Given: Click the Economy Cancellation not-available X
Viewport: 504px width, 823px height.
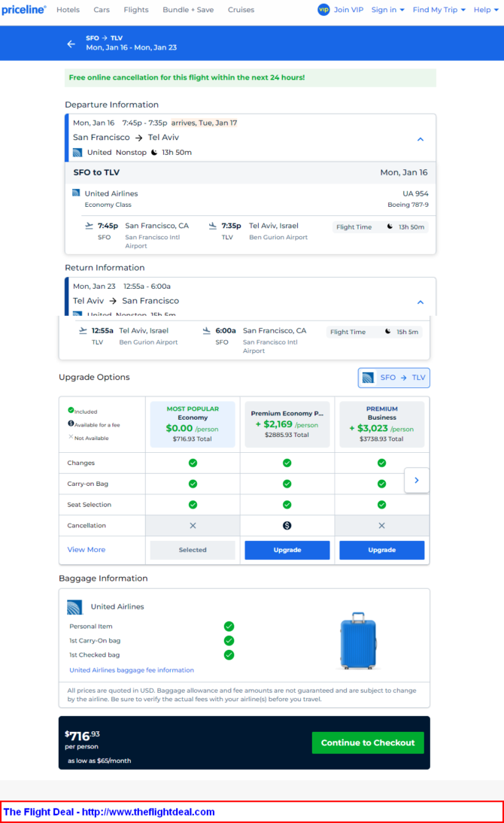Looking at the screenshot, I should (x=193, y=525).
